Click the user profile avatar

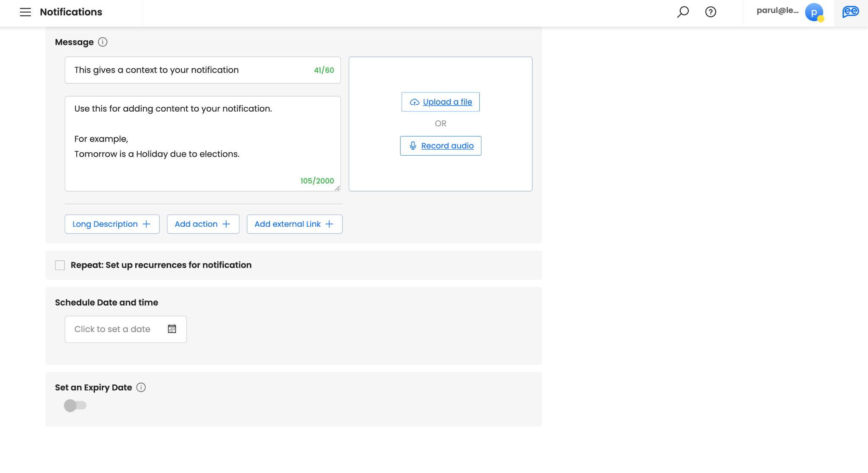click(x=814, y=12)
